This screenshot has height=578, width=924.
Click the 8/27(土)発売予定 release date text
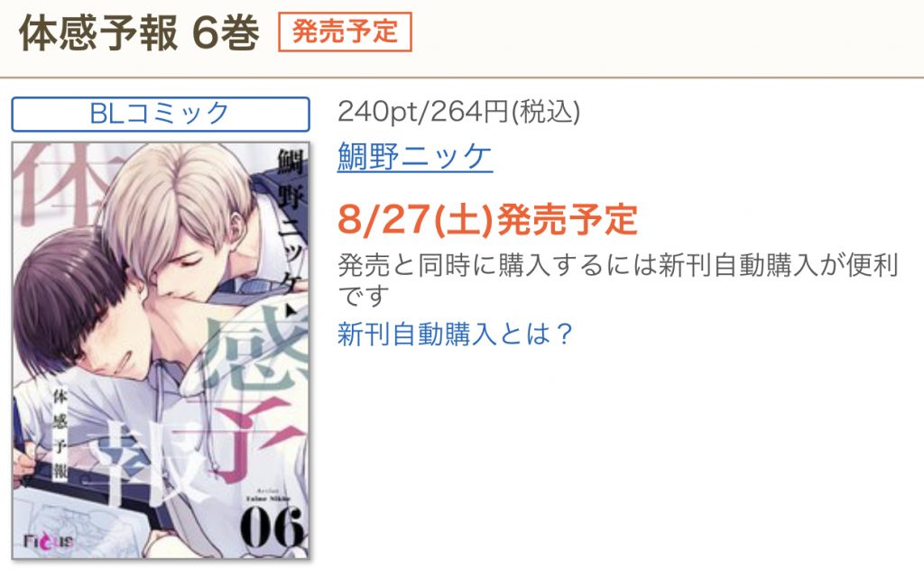[487, 219]
